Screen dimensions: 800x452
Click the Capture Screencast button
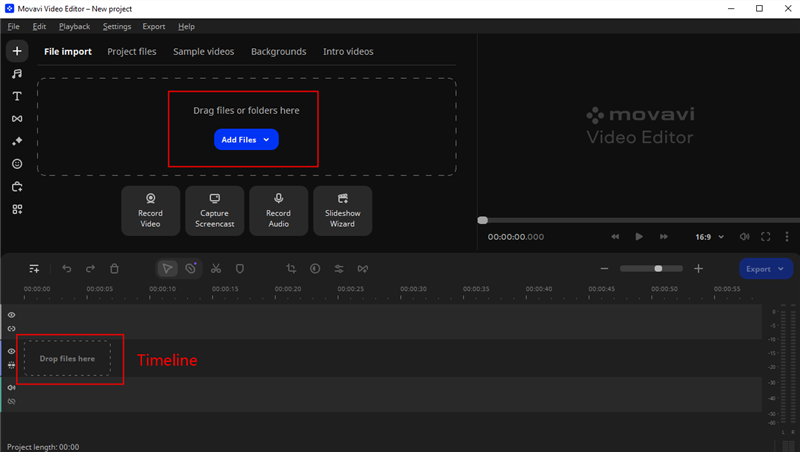point(215,211)
